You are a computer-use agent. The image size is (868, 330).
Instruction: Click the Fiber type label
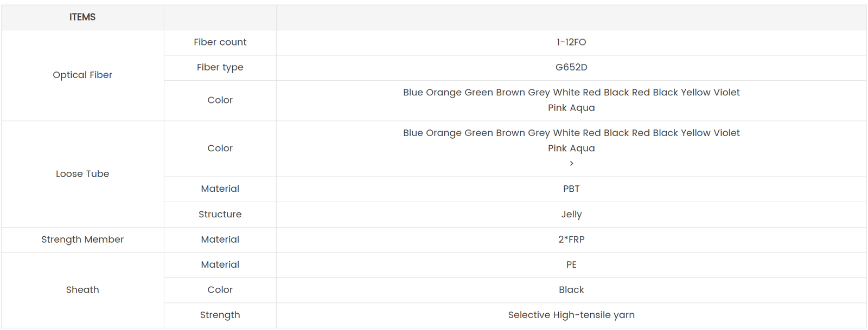pos(220,67)
